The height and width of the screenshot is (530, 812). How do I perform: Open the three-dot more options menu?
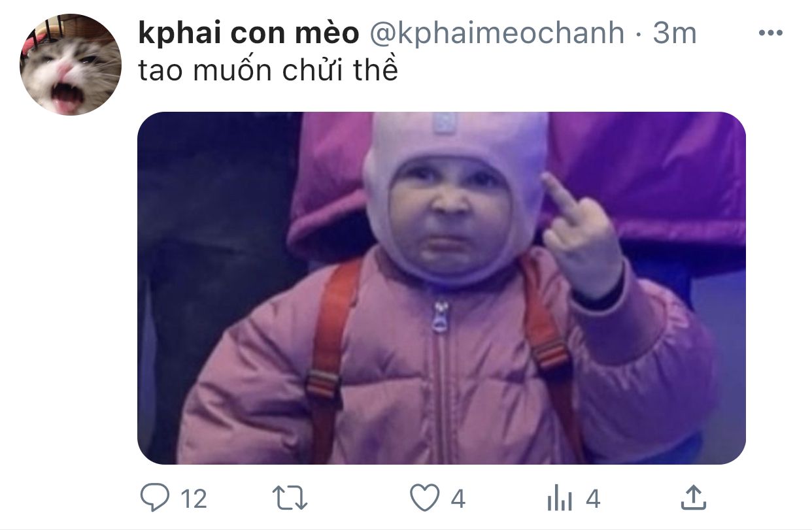point(770,33)
